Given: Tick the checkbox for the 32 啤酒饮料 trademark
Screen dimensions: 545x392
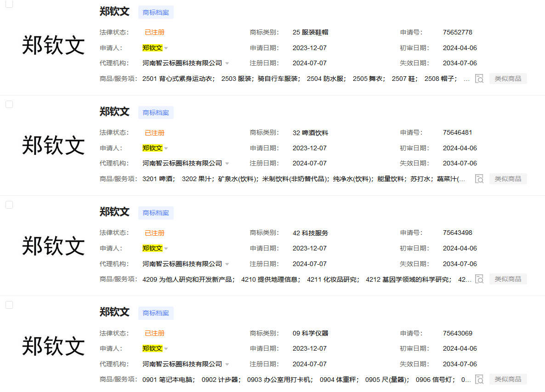Looking at the screenshot, I should click(9, 104).
